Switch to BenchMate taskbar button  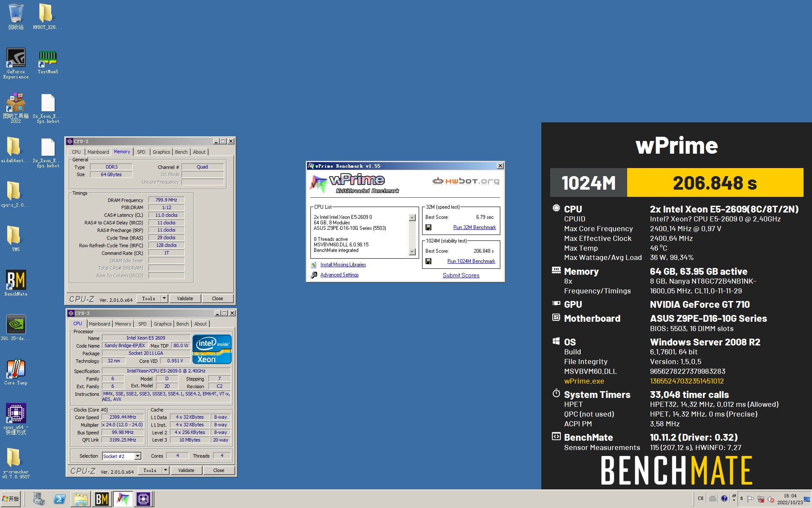tap(102, 499)
